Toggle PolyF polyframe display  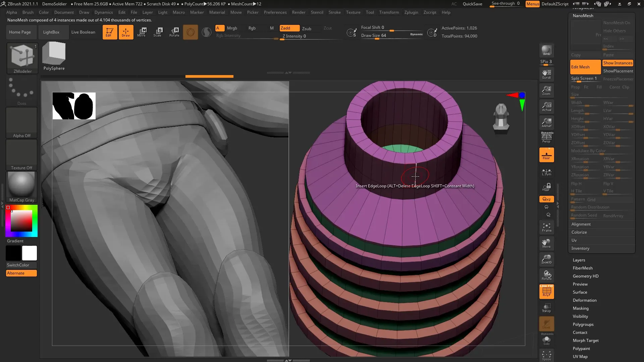coord(546,291)
